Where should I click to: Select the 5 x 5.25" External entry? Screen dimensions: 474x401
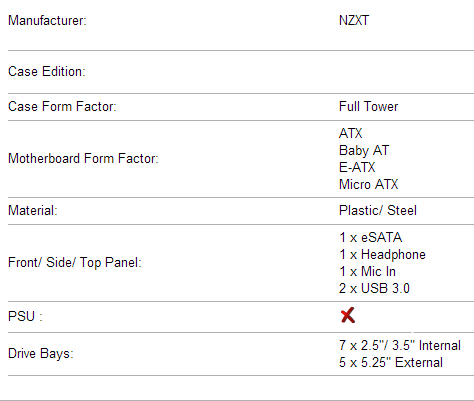tap(391, 362)
